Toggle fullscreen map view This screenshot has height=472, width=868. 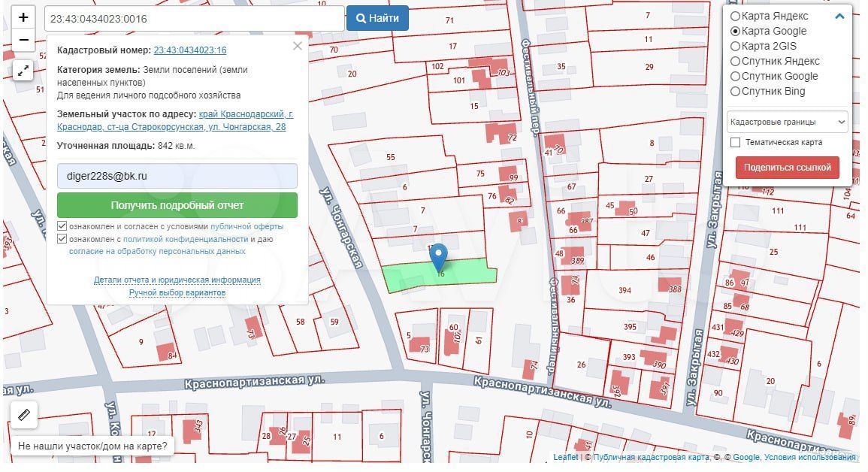[23, 71]
